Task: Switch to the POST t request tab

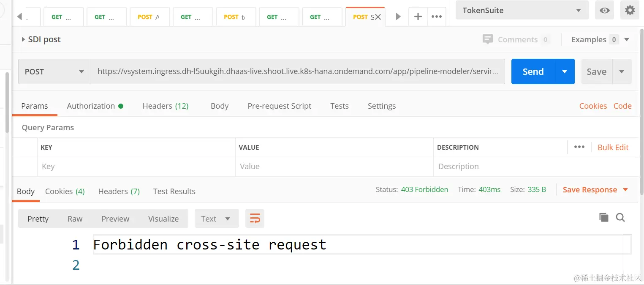Action: click(x=236, y=17)
